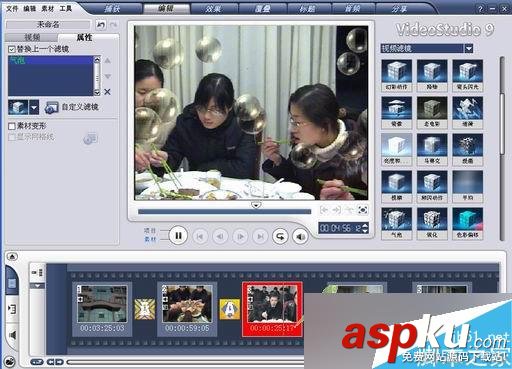512x369 pixels.
Task: Select the 色彩偏移 color shift filter
Action: click(467, 223)
